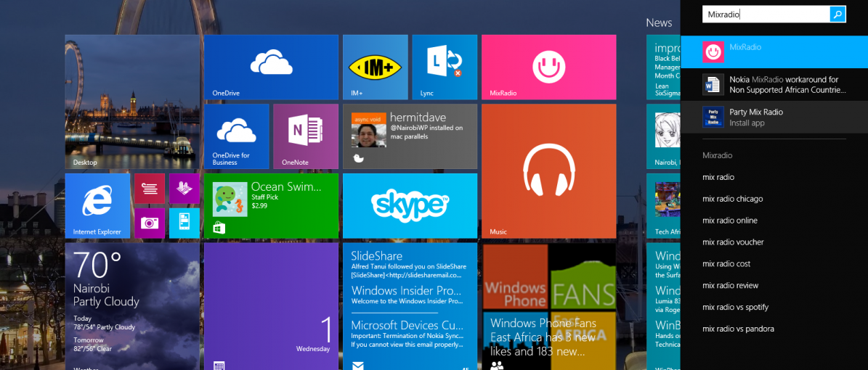
Task: Launch the OneNote tile
Action: tap(306, 136)
